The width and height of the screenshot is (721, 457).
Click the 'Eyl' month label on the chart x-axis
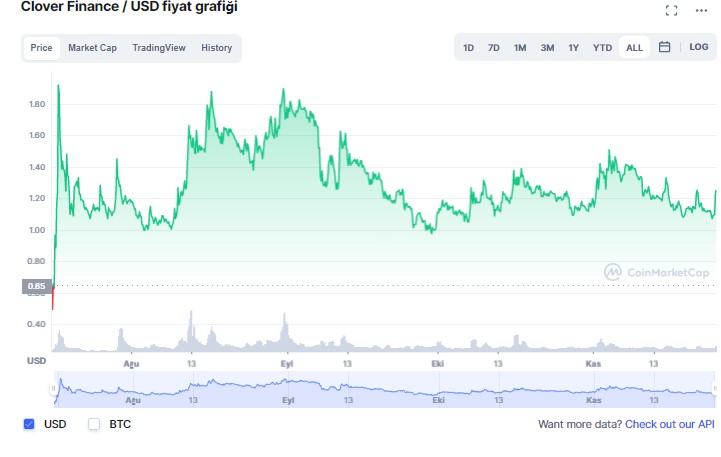[x=287, y=364]
